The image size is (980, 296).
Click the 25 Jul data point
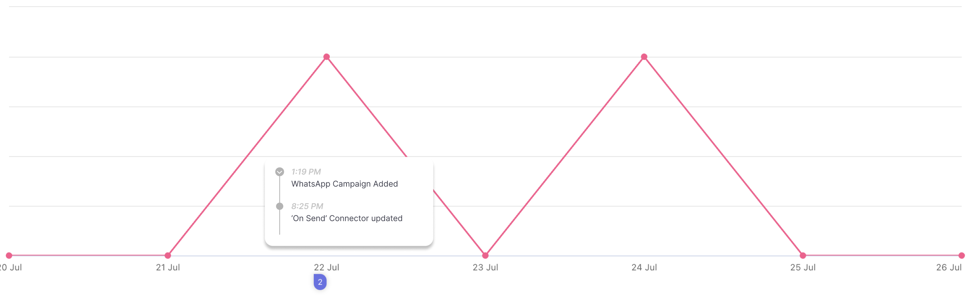tap(803, 255)
